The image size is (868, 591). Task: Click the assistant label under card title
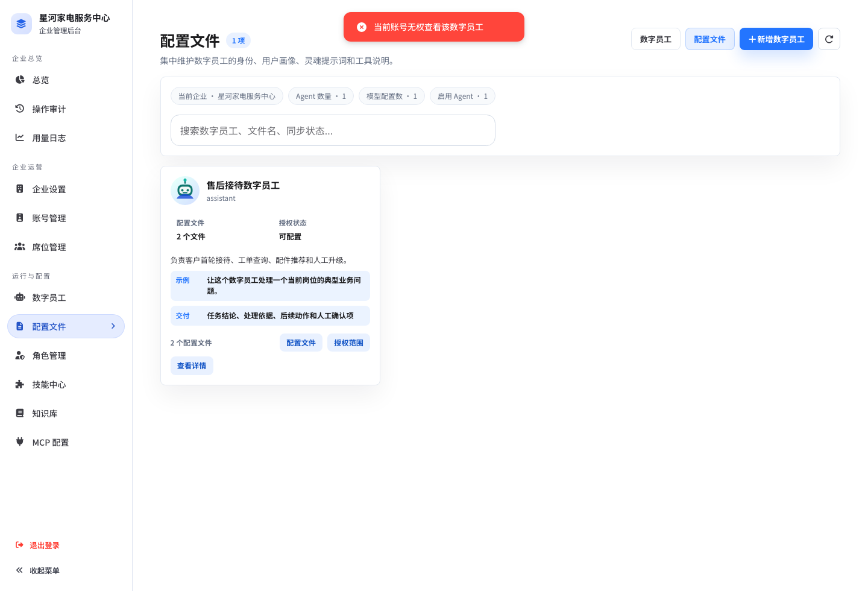tap(221, 198)
